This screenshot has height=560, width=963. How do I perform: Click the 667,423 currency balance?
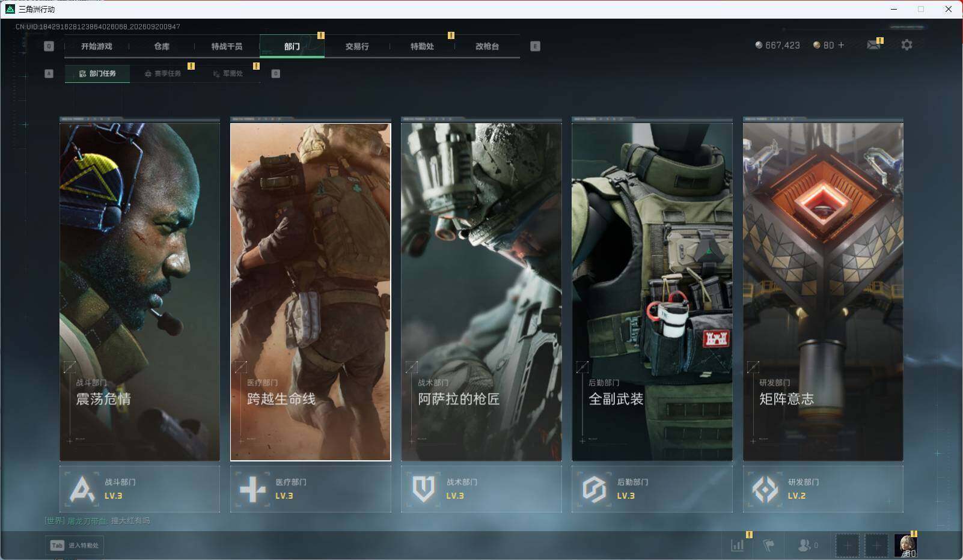click(783, 45)
